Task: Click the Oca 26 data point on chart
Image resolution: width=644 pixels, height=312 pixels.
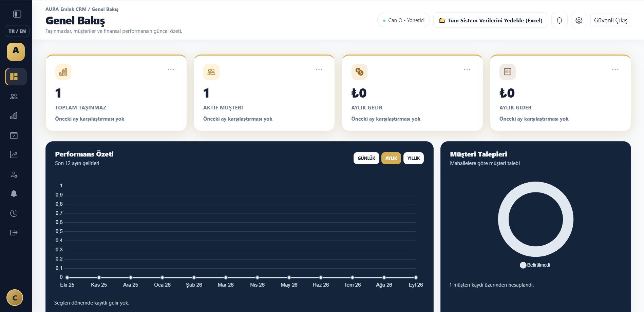Action: coord(162,277)
